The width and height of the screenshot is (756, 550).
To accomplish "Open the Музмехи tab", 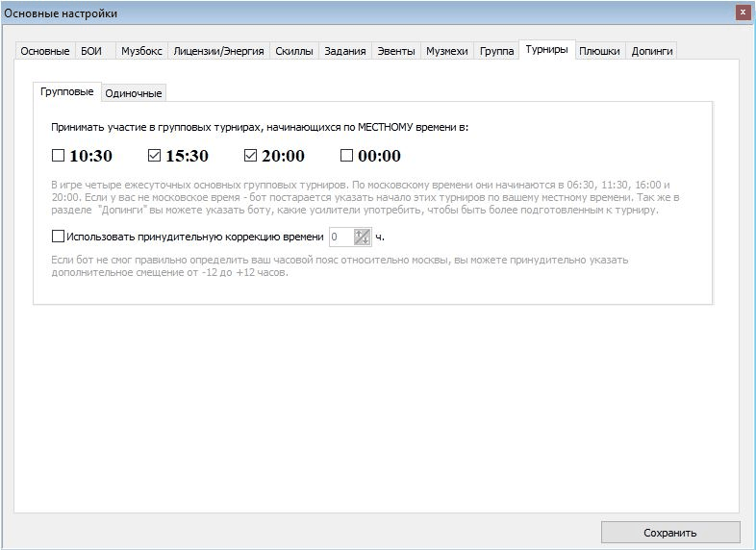I will click(447, 51).
